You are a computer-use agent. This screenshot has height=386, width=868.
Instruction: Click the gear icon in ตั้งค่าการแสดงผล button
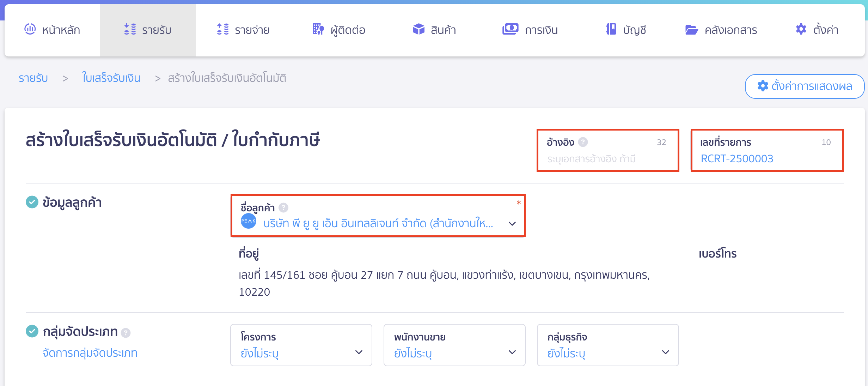coord(763,86)
